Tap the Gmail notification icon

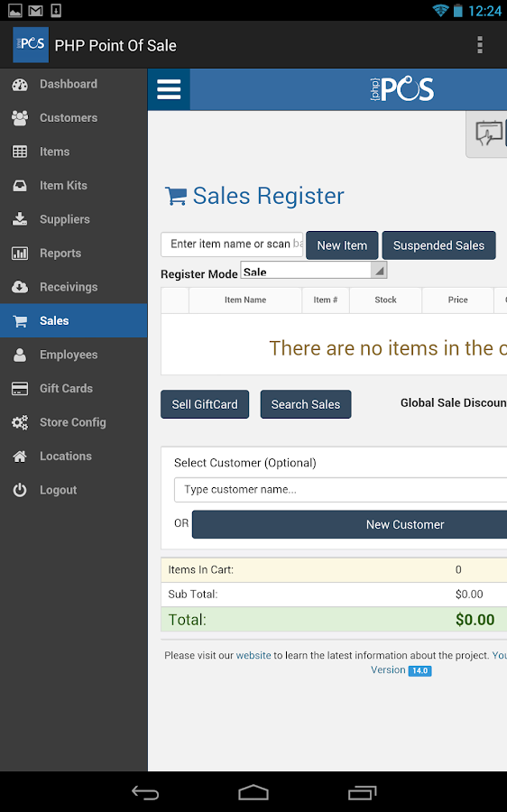[35, 10]
